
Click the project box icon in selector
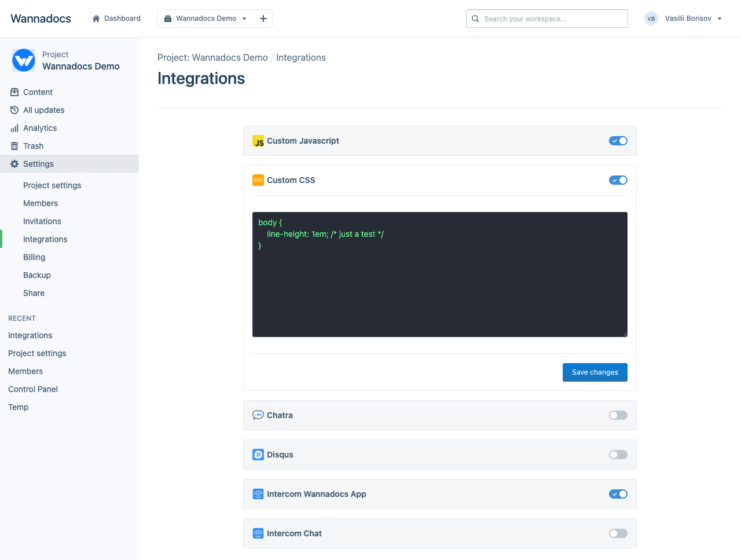pos(168,19)
